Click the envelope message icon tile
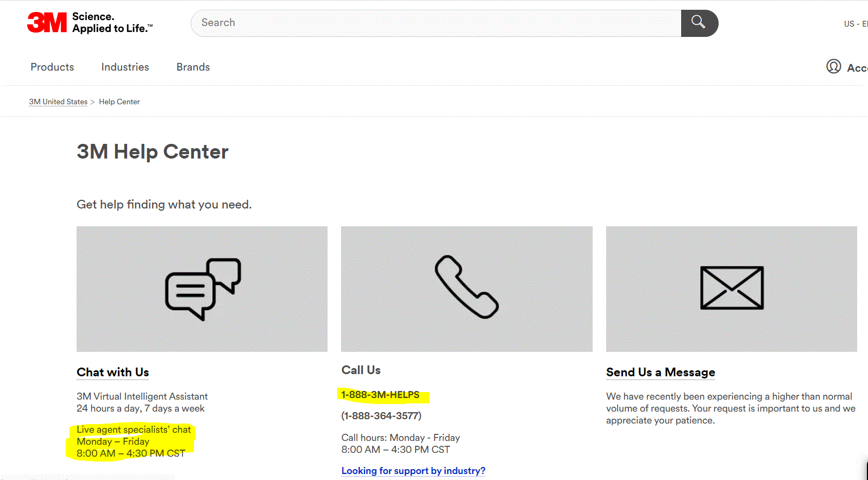Viewport: 868px width, 480px height. click(731, 289)
